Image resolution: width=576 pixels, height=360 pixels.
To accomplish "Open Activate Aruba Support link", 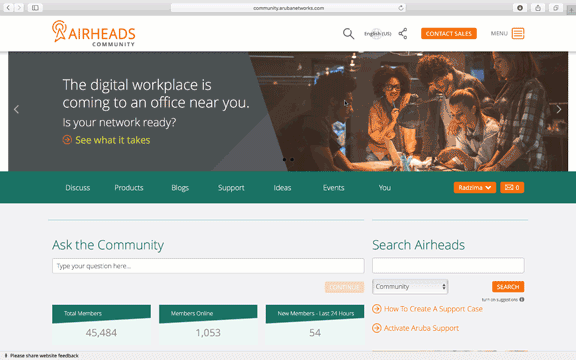I will pyautogui.click(x=421, y=328).
